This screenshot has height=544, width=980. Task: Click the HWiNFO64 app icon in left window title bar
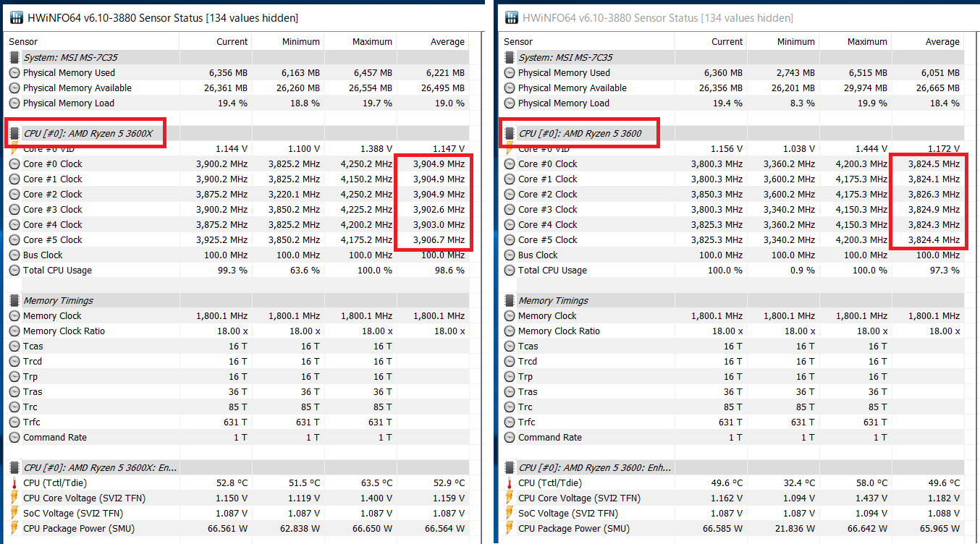tap(16, 17)
